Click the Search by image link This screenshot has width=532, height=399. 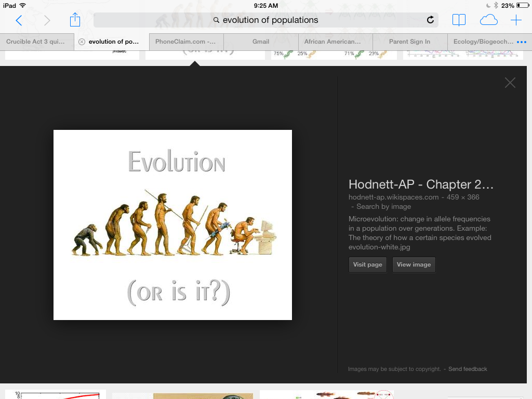(383, 206)
